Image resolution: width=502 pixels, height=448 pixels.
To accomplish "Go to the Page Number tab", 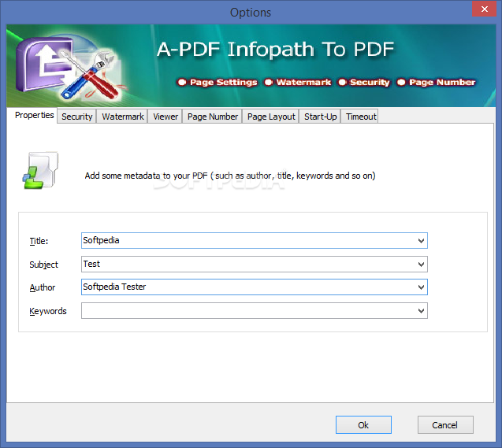I will (x=213, y=117).
